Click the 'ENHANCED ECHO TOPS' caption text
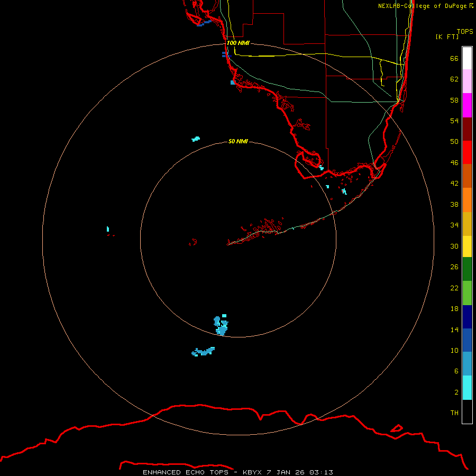 pos(186,472)
